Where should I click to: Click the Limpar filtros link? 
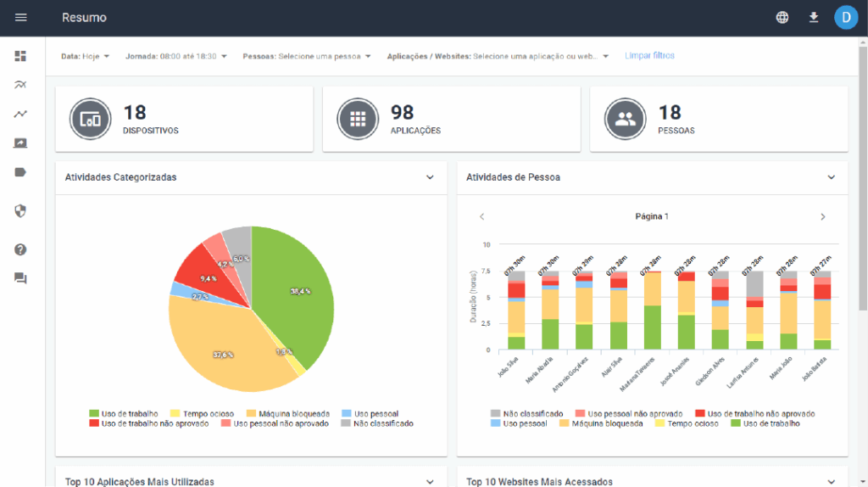649,56
